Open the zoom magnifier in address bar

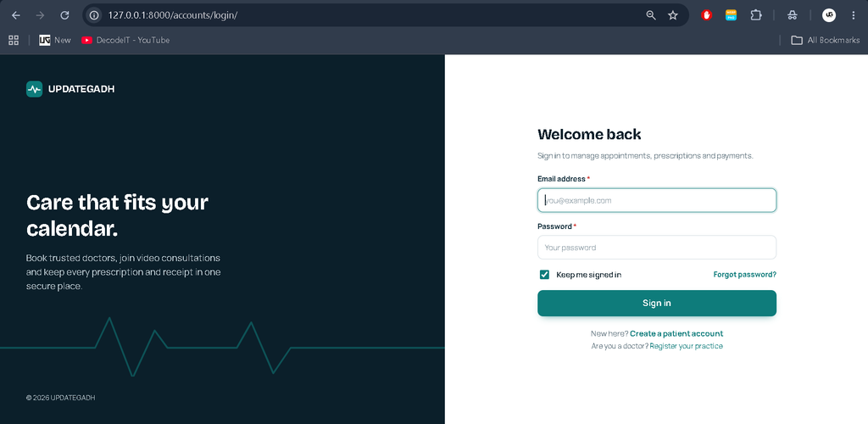pyautogui.click(x=651, y=15)
